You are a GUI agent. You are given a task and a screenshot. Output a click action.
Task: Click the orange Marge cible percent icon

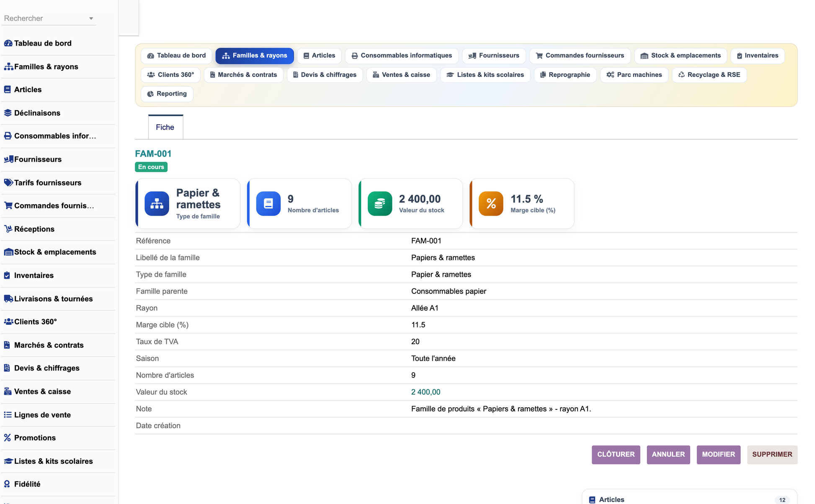coord(491,204)
